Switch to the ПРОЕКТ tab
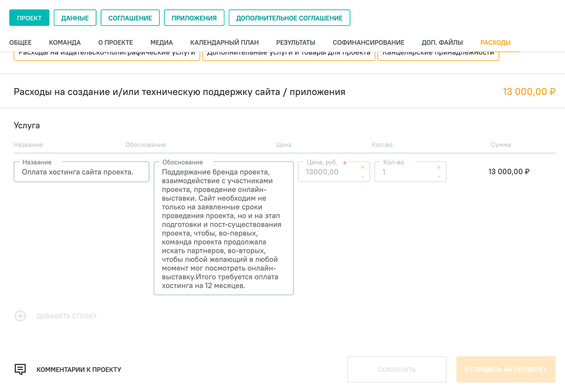Image resolution: width=565 pixels, height=392 pixels. [x=29, y=18]
